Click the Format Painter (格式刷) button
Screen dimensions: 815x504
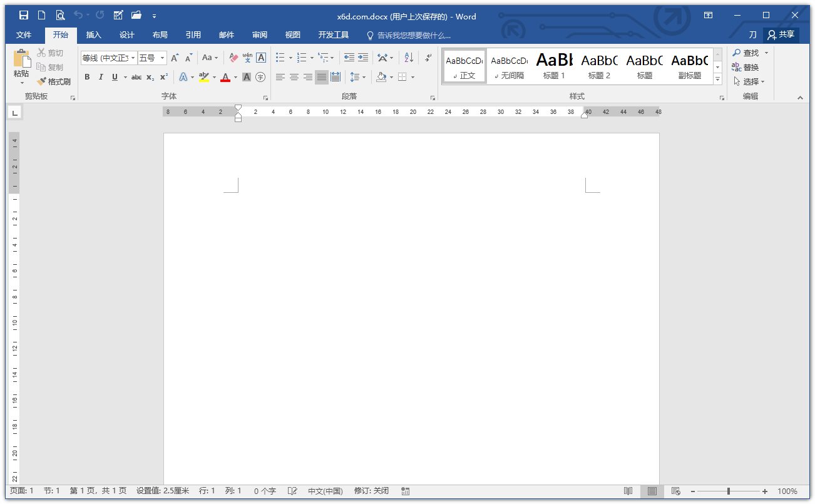pyautogui.click(x=54, y=81)
